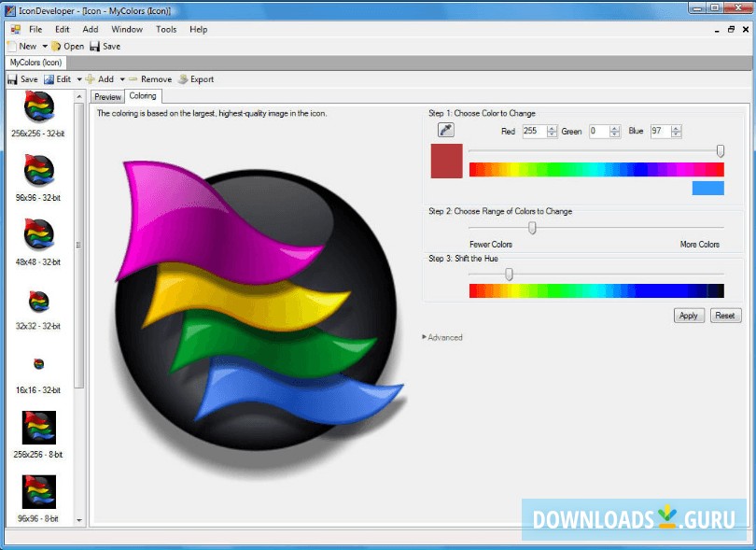Click the Blue value spinner arrows

[x=676, y=132]
